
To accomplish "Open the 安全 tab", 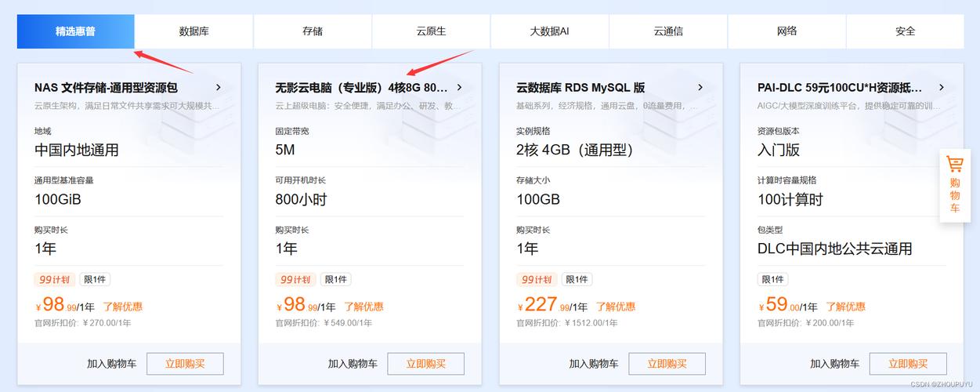I will pyautogui.click(x=905, y=31).
